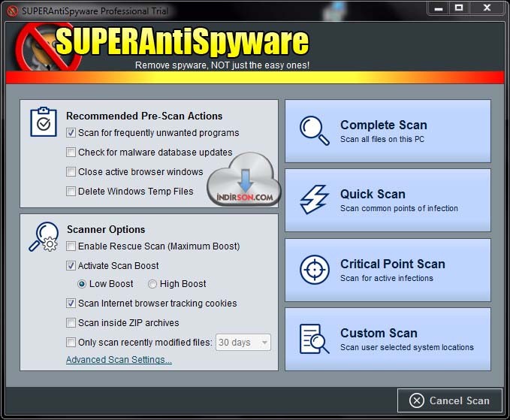510x420 pixels.
Task: Minimize the SUPERAntiSpyware window
Action: tap(439, 8)
